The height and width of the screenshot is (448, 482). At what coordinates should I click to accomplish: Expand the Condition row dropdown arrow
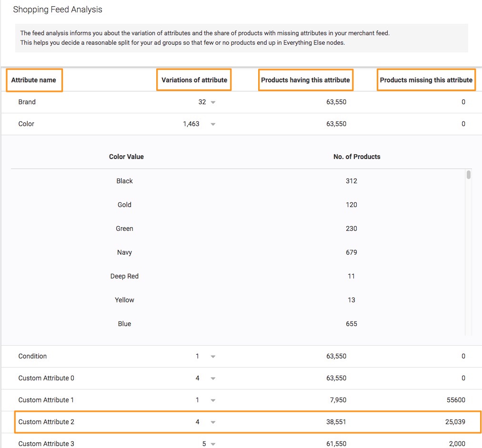tap(213, 357)
